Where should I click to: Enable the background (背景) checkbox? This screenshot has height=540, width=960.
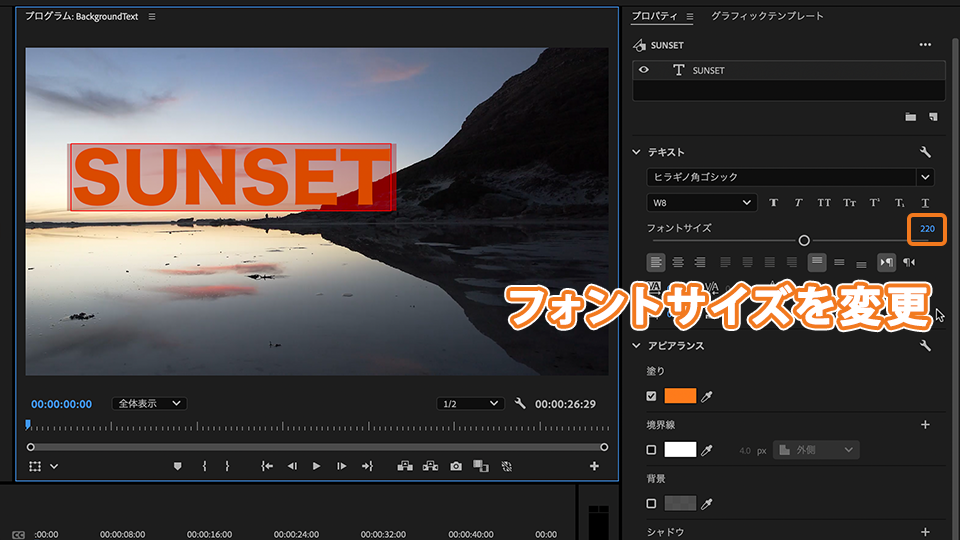[652, 504]
